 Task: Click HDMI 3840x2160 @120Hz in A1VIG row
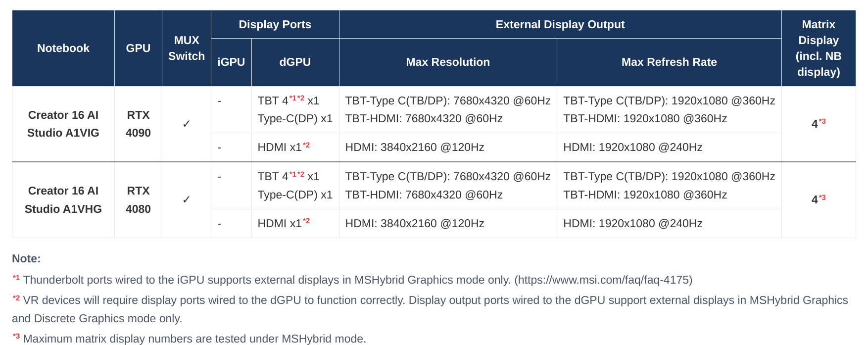pyautogui.click(x=415, y=147)
